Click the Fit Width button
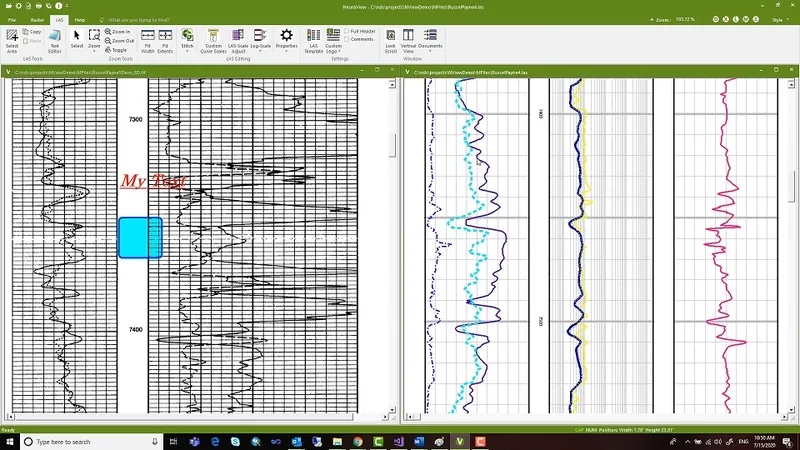The width and height of the screenshot is (800, 450). point(147,41)
